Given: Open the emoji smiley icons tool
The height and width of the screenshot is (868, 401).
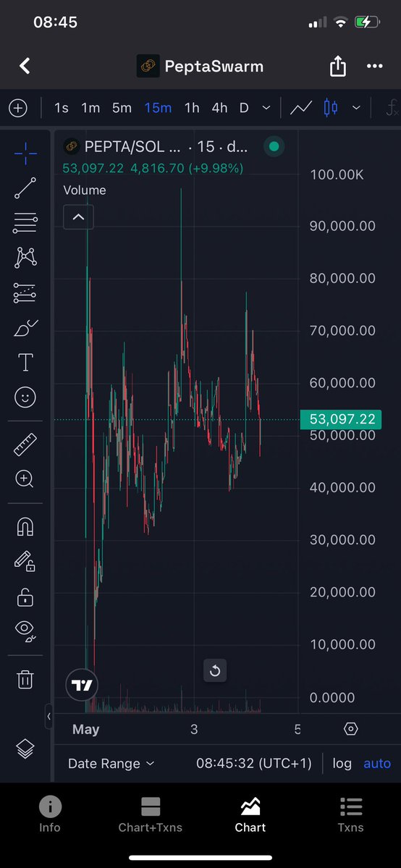Looking at the screenshot, I should point(25,397).
